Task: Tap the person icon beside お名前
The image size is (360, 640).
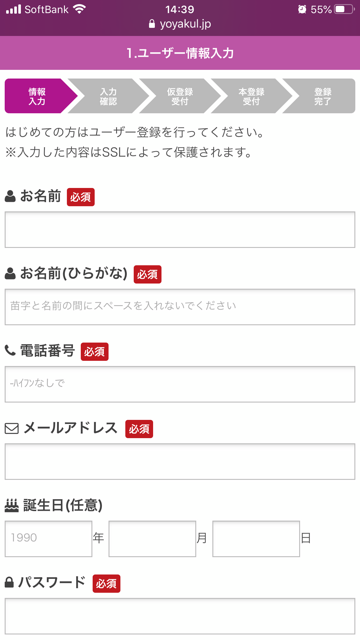Action: click(10, 197)
